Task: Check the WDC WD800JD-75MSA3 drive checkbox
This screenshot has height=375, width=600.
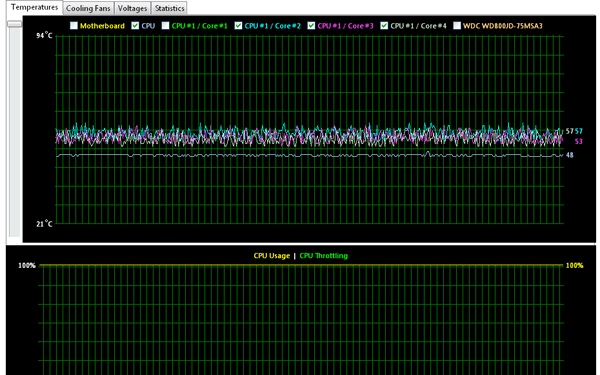Action: coord(457,26)
